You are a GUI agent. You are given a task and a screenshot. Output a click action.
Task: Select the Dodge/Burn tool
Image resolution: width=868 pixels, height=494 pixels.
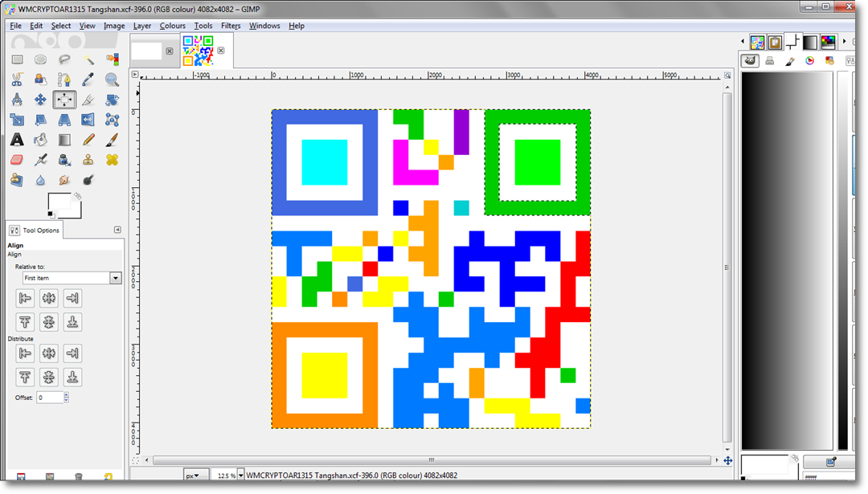pyautogui.click(x=88, y=180)
